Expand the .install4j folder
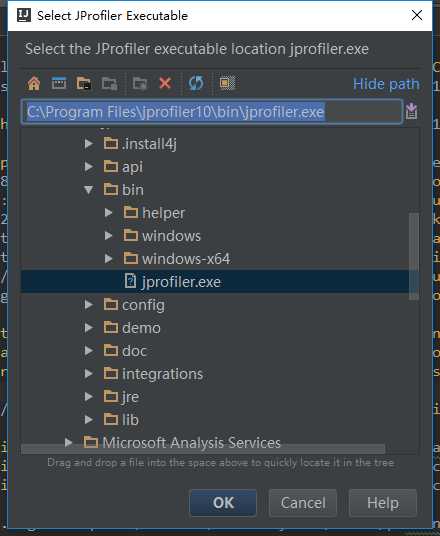Screen dimensions: 440x536 point(89,144)
